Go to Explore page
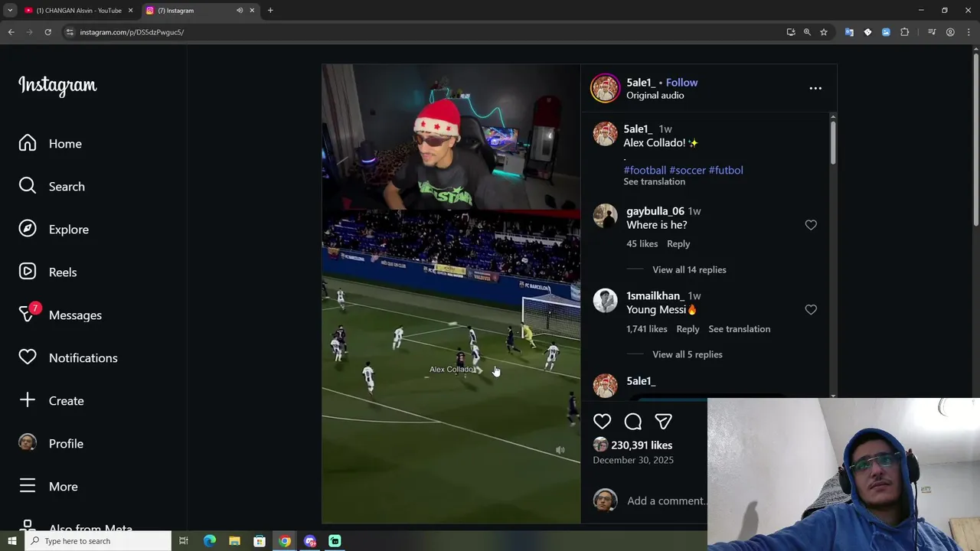Screen dimensions: 980x551 tap(54, 230)
